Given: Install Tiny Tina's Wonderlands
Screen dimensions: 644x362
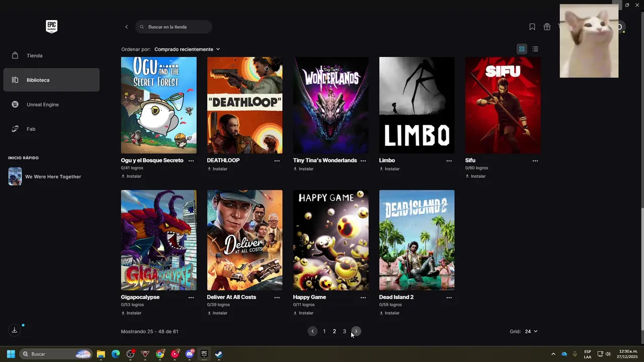Looking at the screenshot, I should pyautogui.click(x=303, y=169).
